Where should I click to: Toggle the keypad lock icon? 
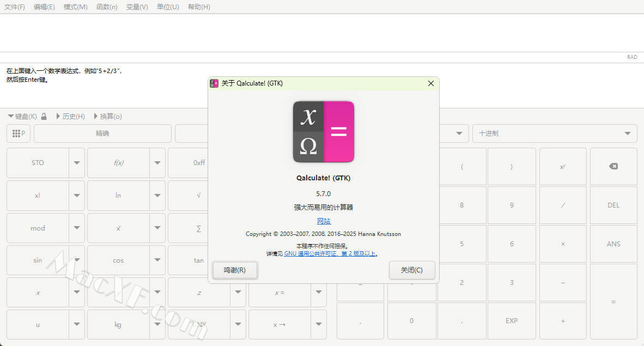44,116
